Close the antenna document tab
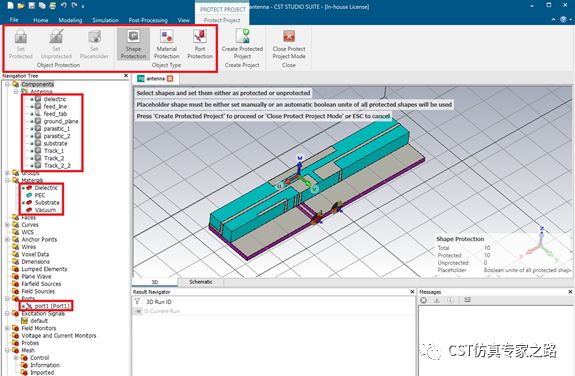This screenshot has width=575, height=376. (x=170, y=79)
